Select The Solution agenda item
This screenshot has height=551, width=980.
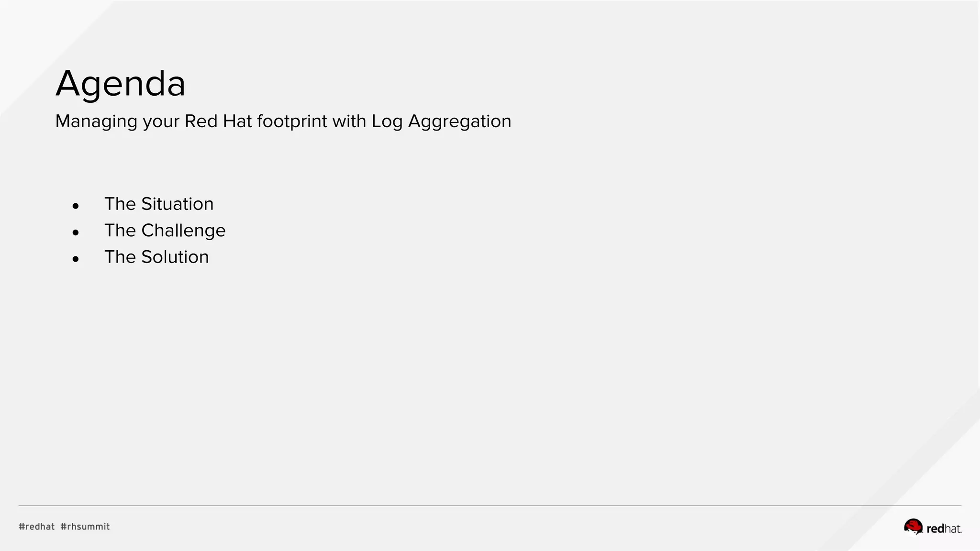point(156,257)
